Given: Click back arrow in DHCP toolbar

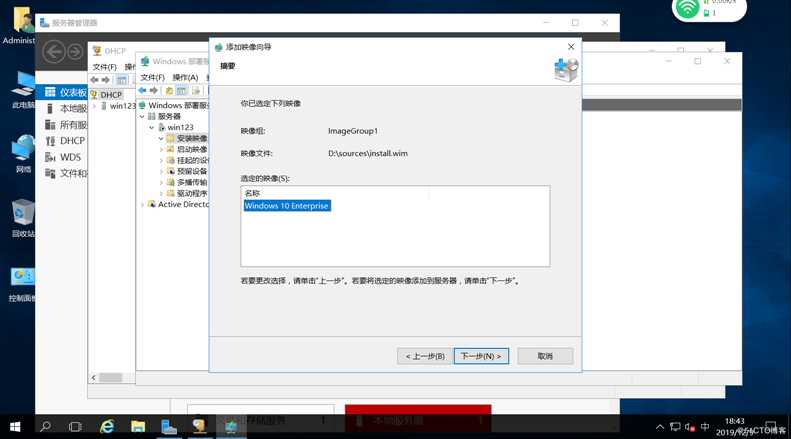Looking at the screenshot, I should click(94, 80).
